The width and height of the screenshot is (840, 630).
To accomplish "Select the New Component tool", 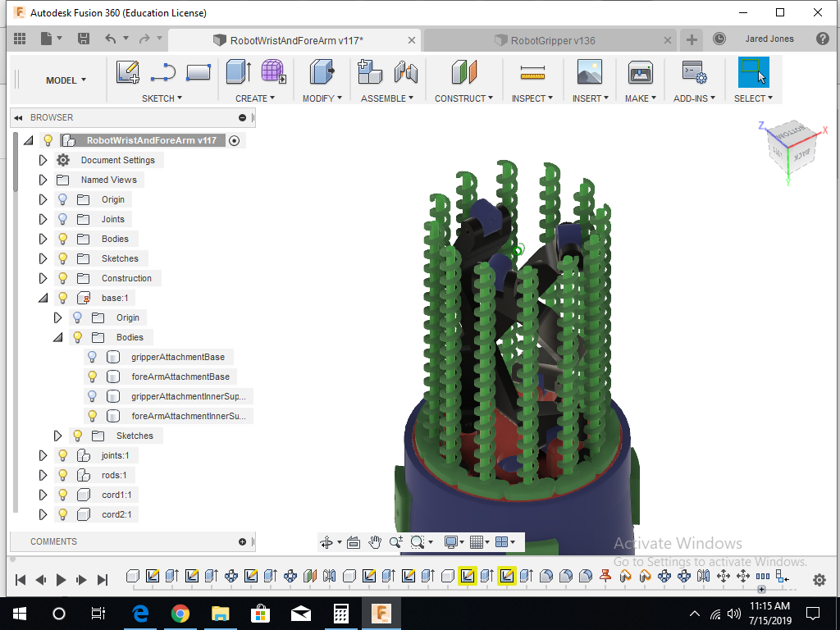I will (x=370, y=72).
